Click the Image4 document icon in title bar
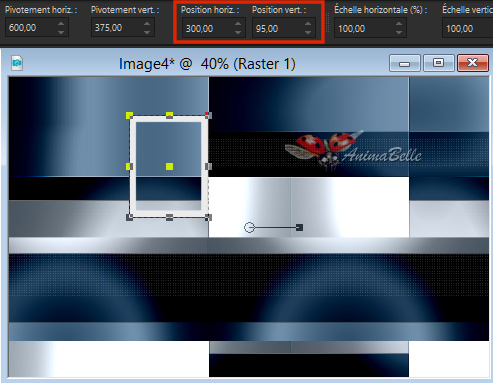Screen dimensions: 493x383 click(x=17, y=63)
